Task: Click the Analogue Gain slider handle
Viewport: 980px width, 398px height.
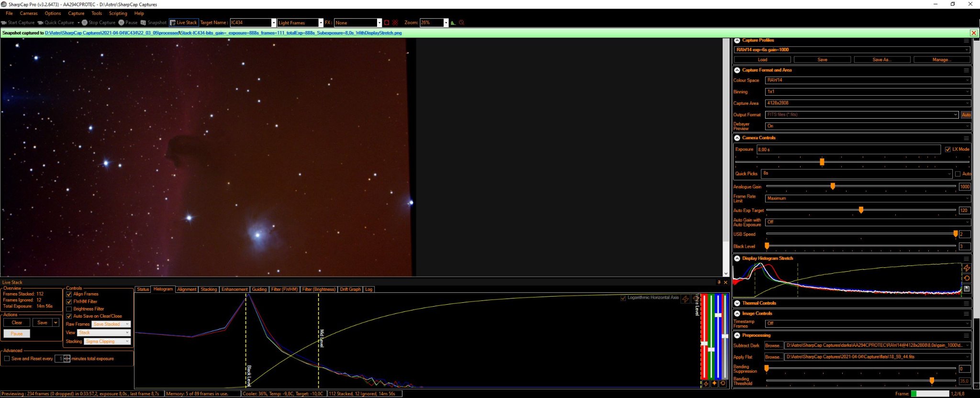Action: coord(833,186)
